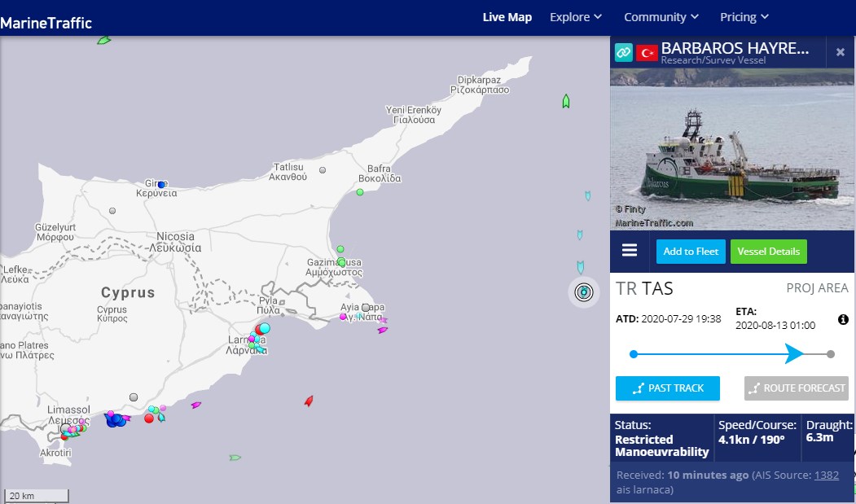The image size is (856, 504).
Task: Select the red vessel south of Larnaca
Action: (309, 401)
